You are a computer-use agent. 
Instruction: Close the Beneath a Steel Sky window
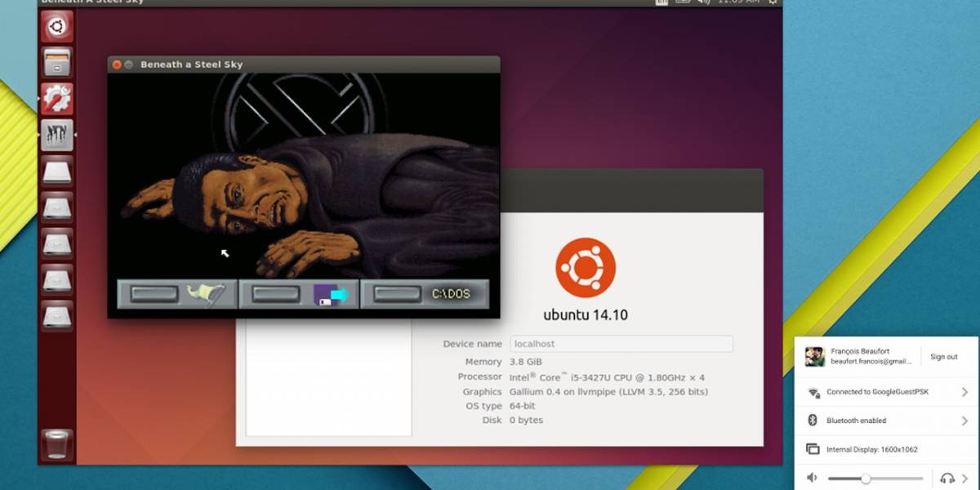coord(116,65)
